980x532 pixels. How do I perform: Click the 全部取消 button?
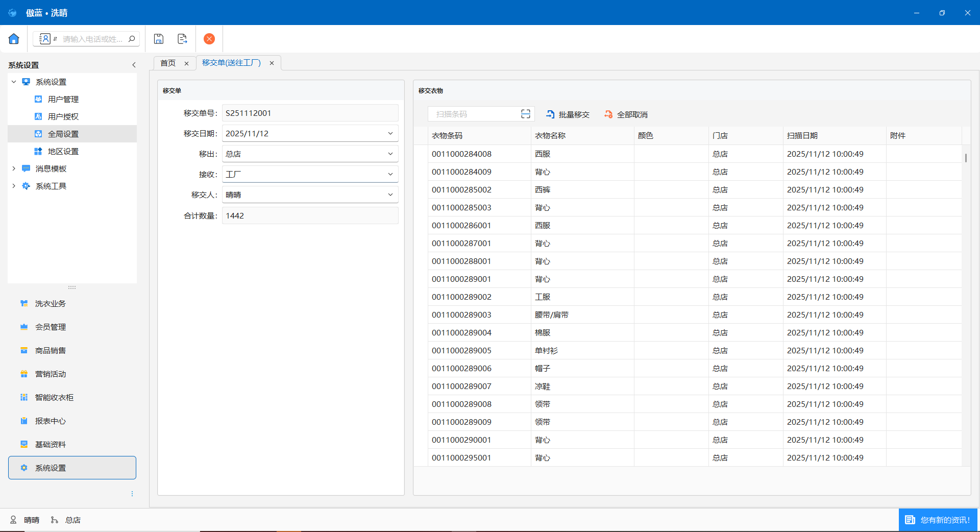coord(626,115)
